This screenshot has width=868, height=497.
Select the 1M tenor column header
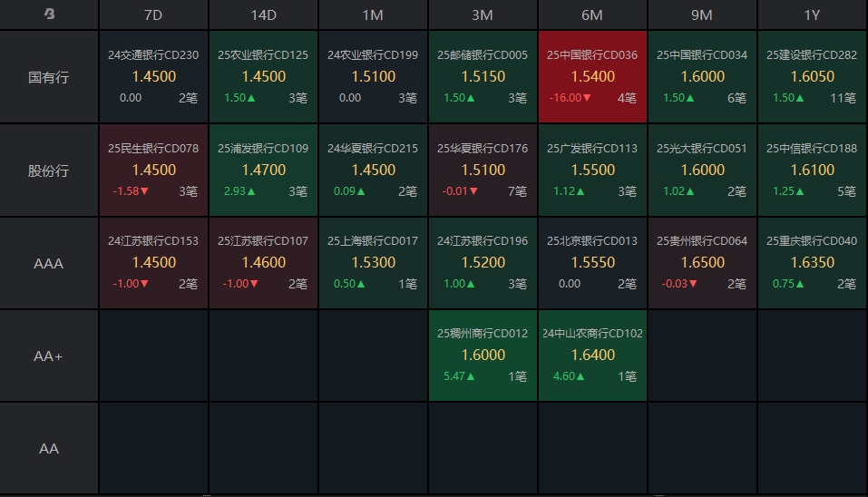373,15
